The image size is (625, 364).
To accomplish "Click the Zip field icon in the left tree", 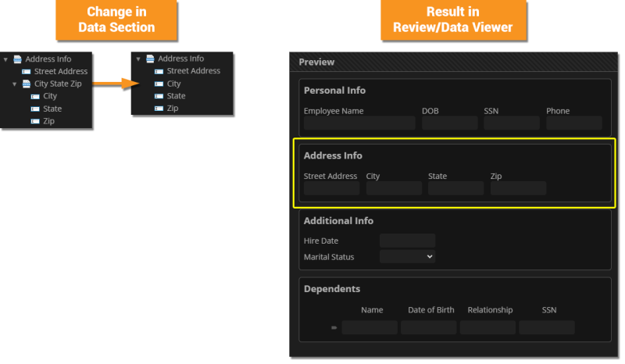I will [x=35, y=121].
